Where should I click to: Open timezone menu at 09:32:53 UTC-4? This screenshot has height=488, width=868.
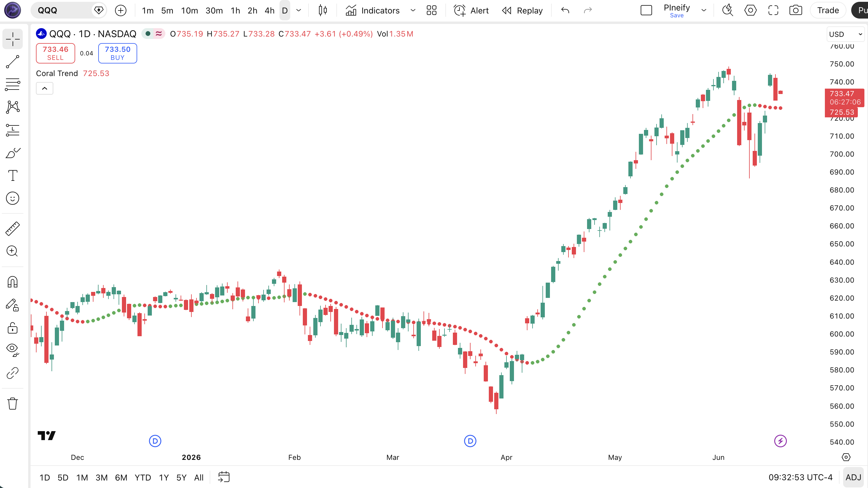800,478
